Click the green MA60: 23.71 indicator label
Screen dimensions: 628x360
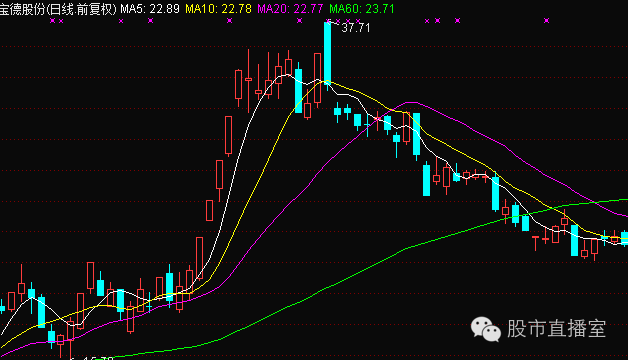point(362,8)
